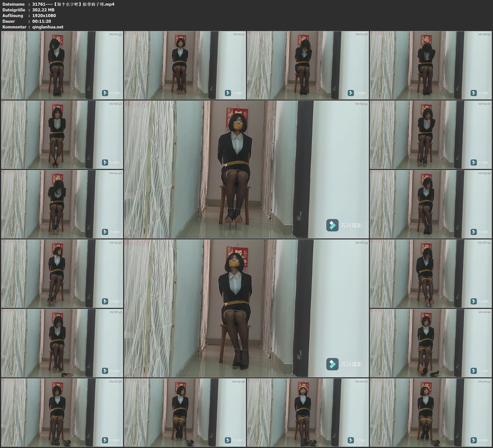Click the watermark logo in the 00:10:44 thumbnail
The image size is (493, 448).
pos(473,440)
